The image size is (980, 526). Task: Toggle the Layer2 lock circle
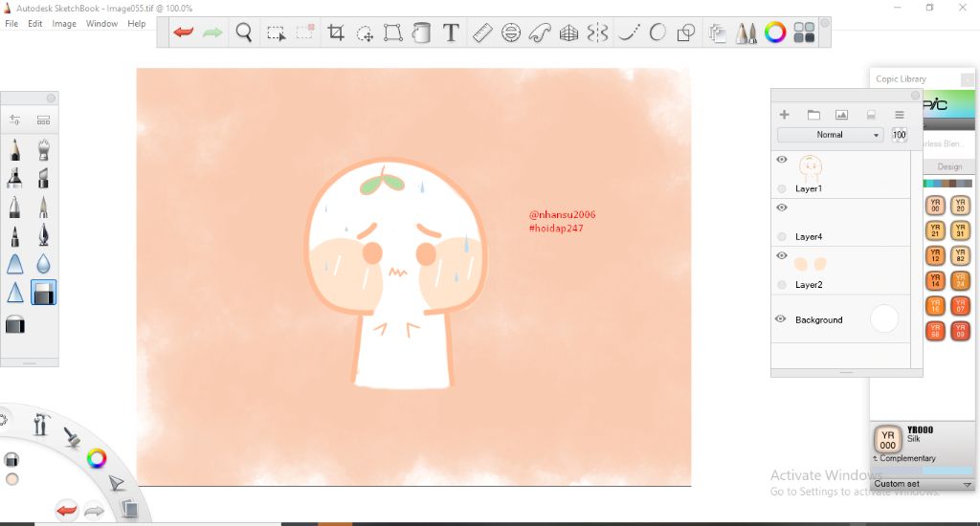coord(781,285)
